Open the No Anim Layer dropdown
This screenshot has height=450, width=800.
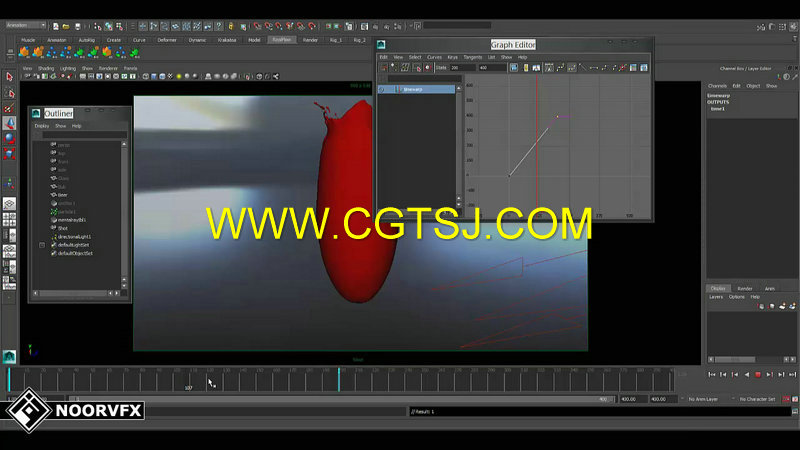click(703, 399)
